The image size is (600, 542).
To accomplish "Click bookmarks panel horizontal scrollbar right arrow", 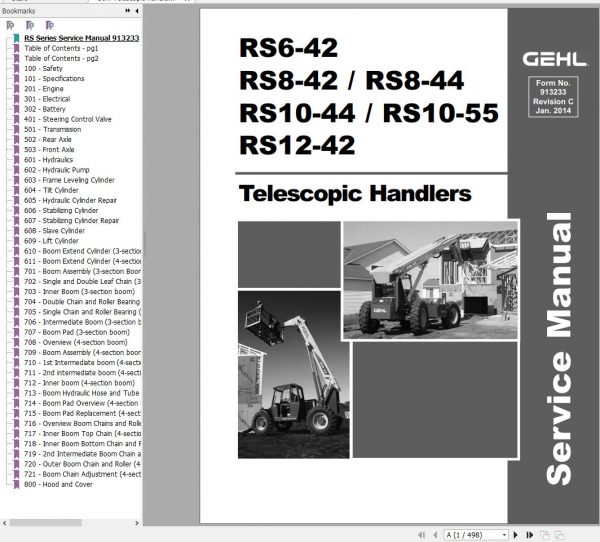I will pos(137,523).
